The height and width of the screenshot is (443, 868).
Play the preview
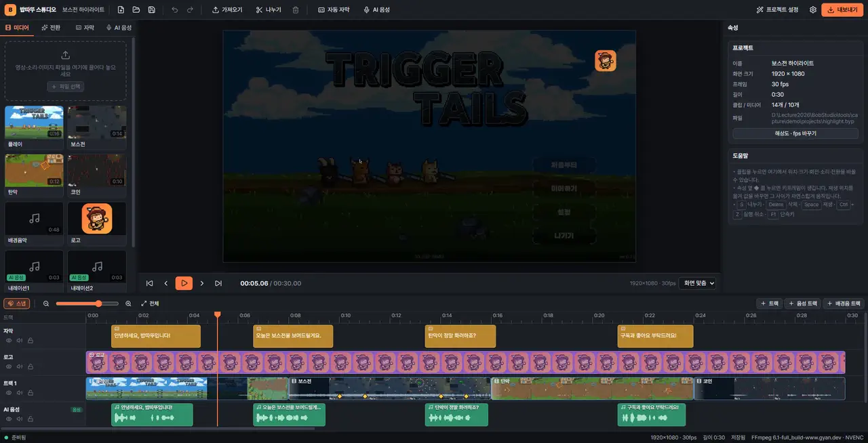[x=184, y=283]
